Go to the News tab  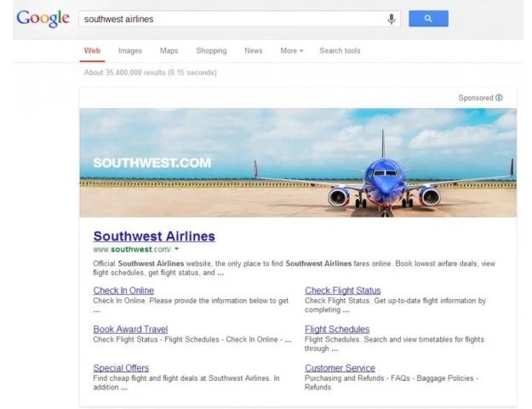(x=253, y=50)
